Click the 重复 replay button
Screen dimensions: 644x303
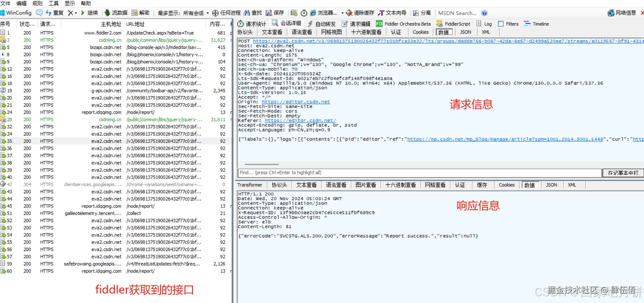pyautogui.click(x=55, y=13)
